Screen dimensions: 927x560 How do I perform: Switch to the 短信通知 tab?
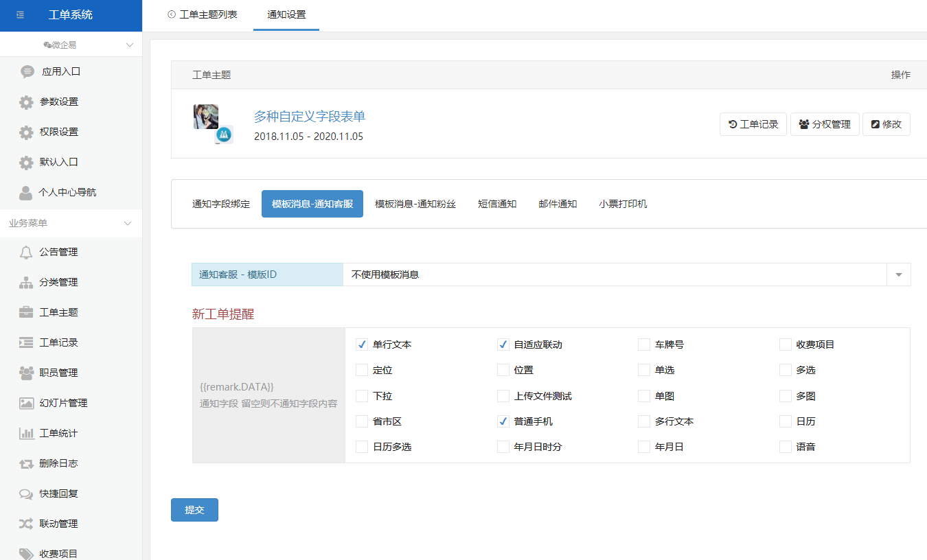point(497,204)
